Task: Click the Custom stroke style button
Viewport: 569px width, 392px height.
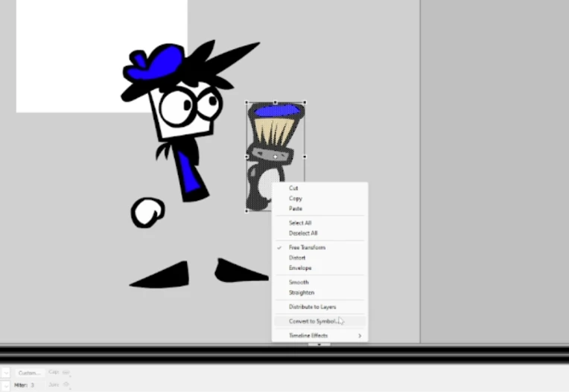Action: pos(30,373)
